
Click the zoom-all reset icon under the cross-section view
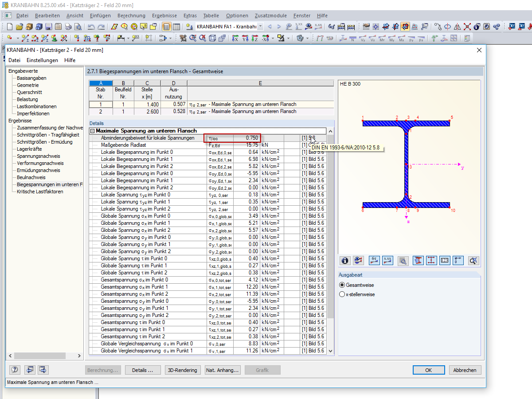pyautogui.click(x=473, y=260)
